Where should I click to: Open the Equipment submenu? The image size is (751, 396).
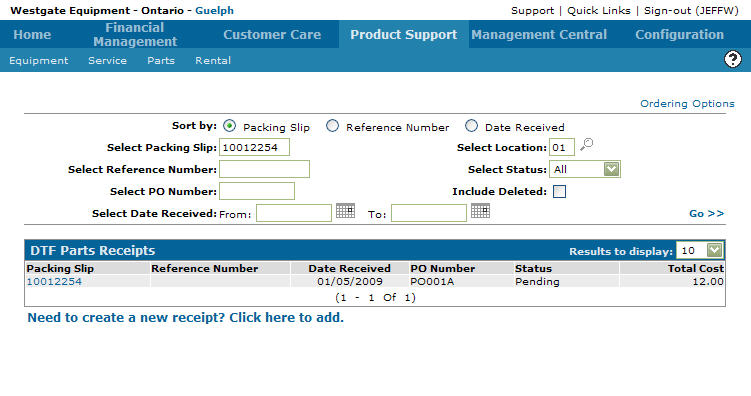click(39, 61)
